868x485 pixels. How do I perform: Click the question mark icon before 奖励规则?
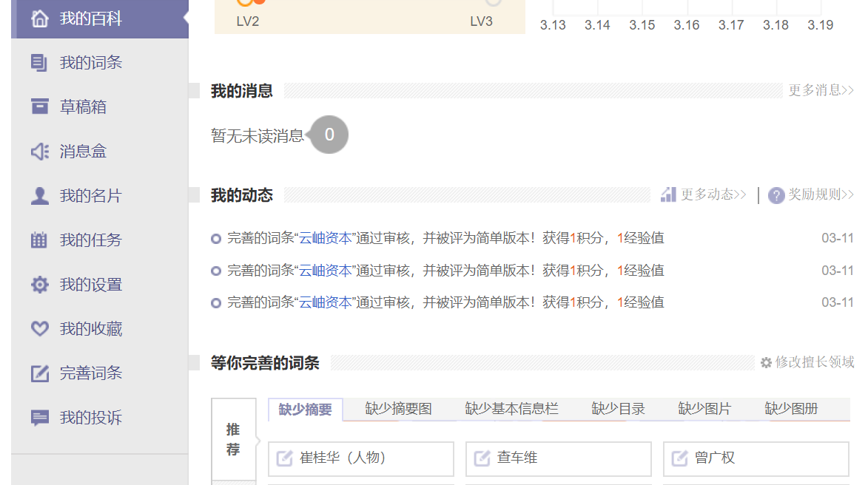776,194
